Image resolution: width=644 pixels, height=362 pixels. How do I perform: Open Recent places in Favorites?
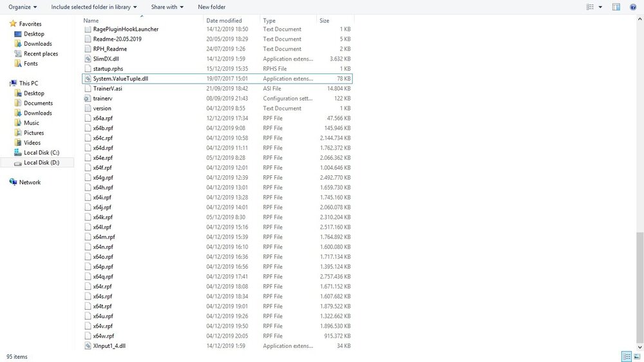click(41, 54)
